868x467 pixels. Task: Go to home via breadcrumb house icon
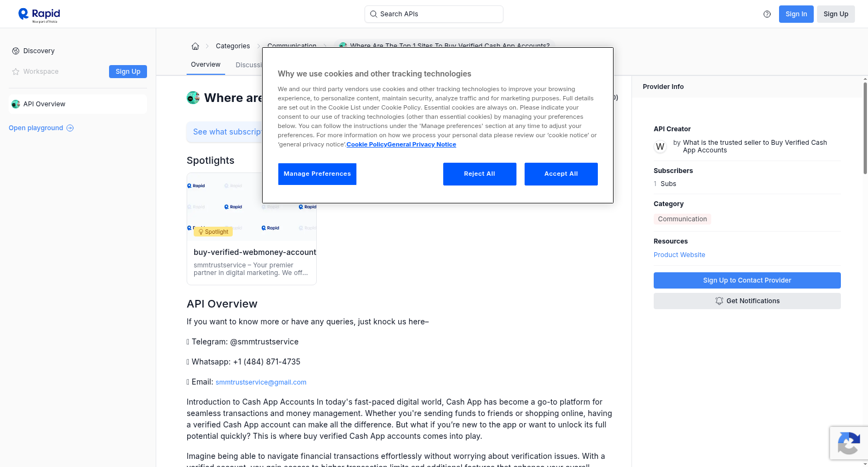195,46
